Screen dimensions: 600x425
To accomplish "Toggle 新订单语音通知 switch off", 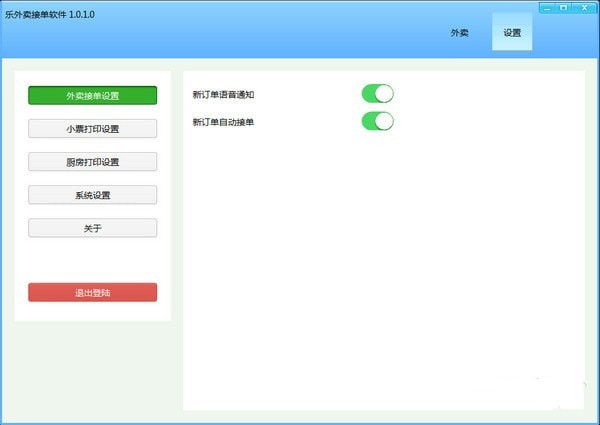I will point(378,94).
